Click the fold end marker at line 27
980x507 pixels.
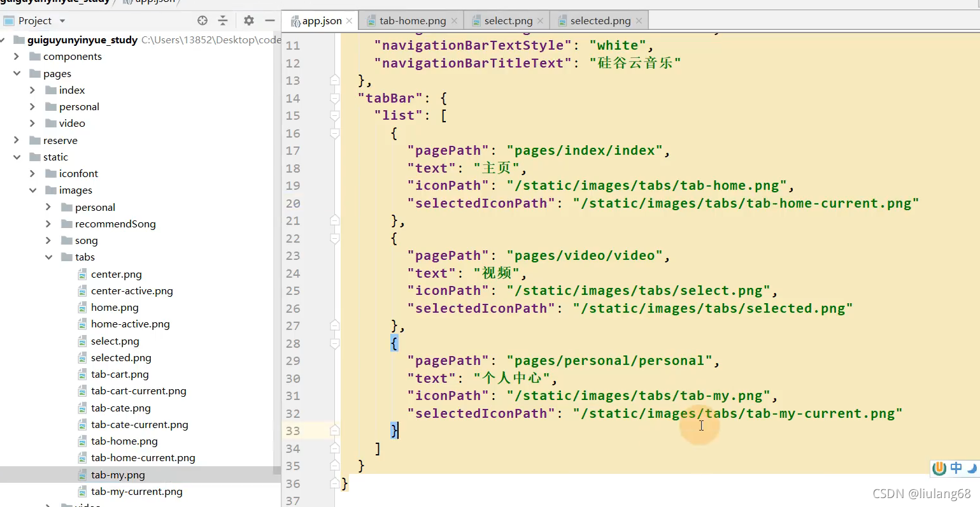334,325
